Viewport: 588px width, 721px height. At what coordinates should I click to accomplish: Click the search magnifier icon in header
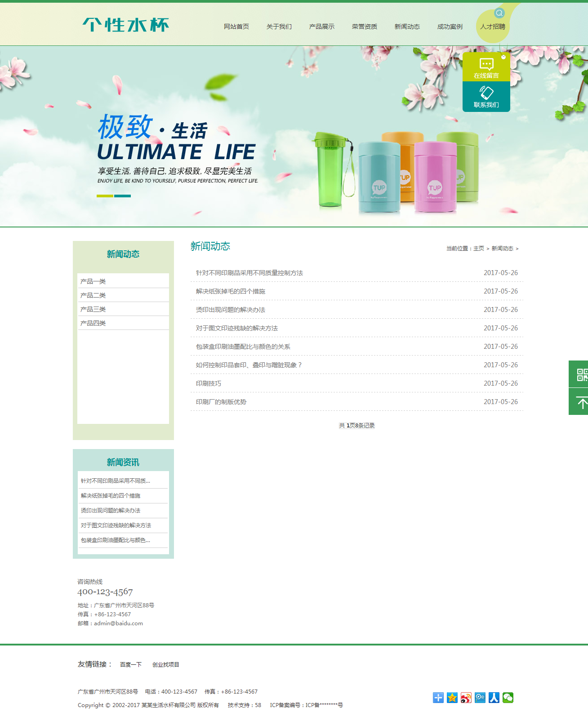(x=499, y=13)
